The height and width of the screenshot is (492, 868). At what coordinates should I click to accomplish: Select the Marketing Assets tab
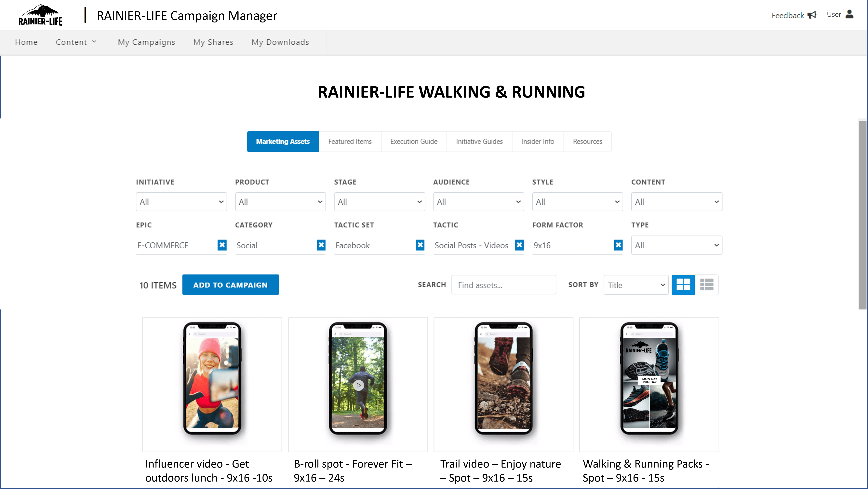click(283, 142)
